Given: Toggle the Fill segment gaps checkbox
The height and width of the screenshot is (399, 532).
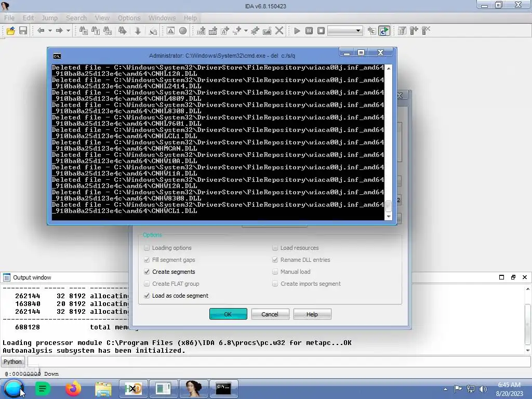Looking at the screenshot, I should 147,260.
